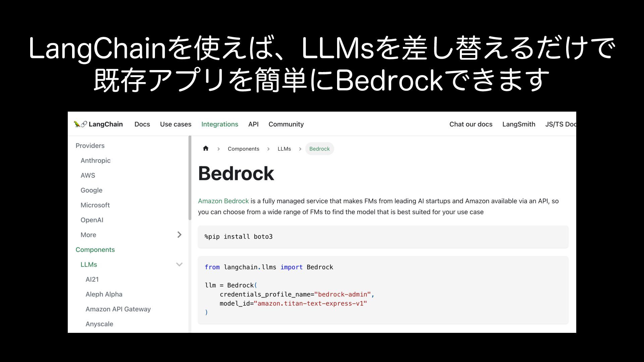Select AWS in the sidebar
The height and width of the screenshot is (362, 644).
(88, 175)
